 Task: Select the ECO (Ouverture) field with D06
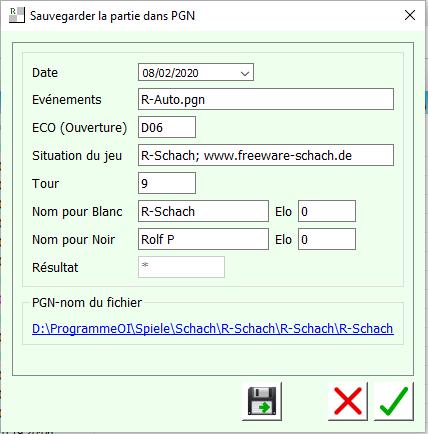(167, 127)
